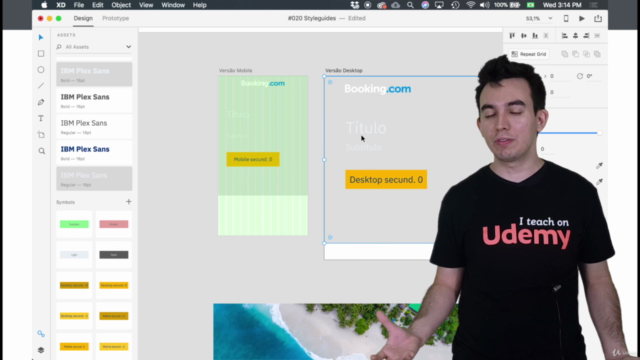Select the Versão Desktop artboard label
640x360 pixels.
click(x=344, y=71)
